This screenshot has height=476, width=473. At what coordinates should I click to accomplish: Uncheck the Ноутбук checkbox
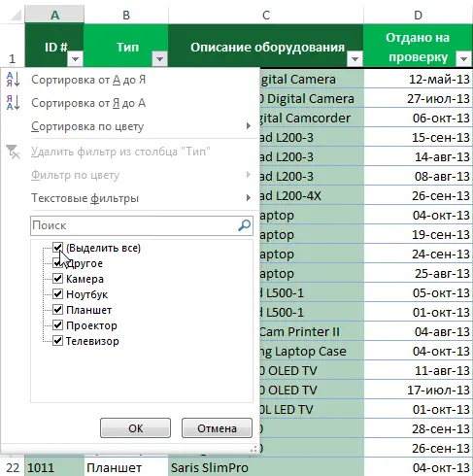(57, 294)
